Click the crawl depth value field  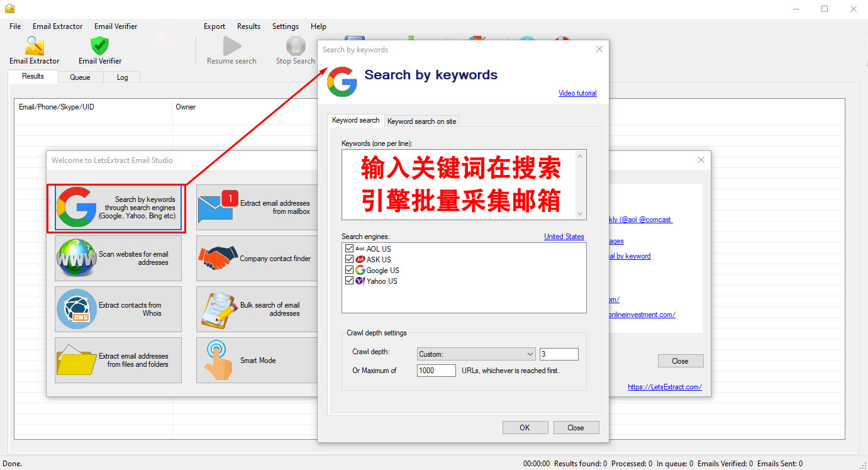coord(559,354)
